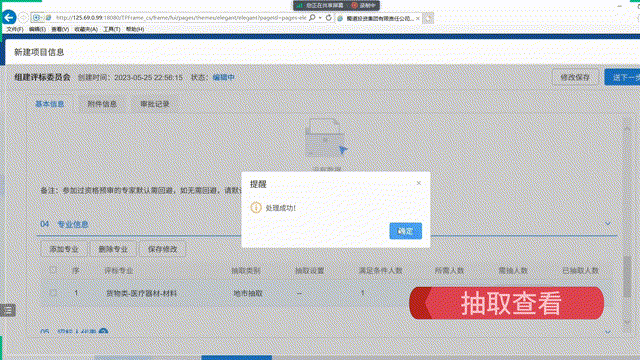Click the screen-sharing status indicator at top
The image size is (640, 360).
click(320, 5)
